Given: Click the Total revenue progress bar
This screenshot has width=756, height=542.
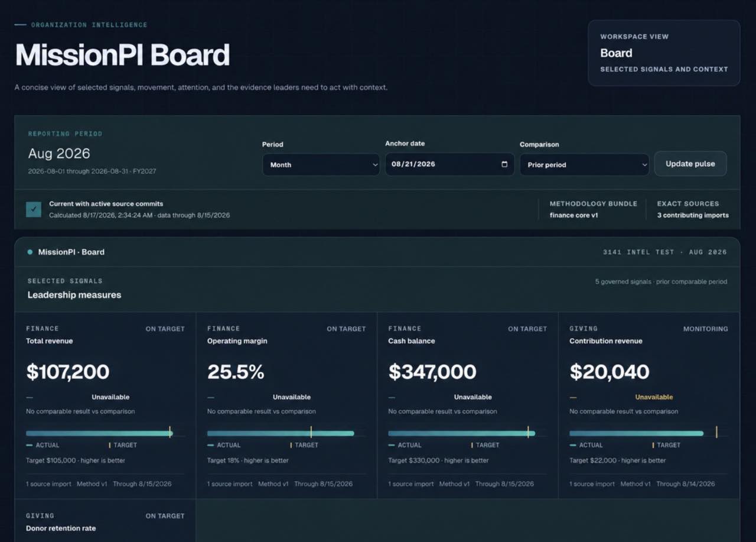Looking at the screenshot, I should (99, 433).
